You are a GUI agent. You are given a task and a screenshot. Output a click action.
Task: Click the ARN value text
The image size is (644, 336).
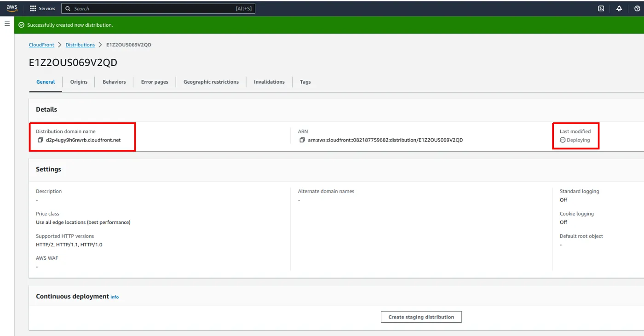click(385, 140)
